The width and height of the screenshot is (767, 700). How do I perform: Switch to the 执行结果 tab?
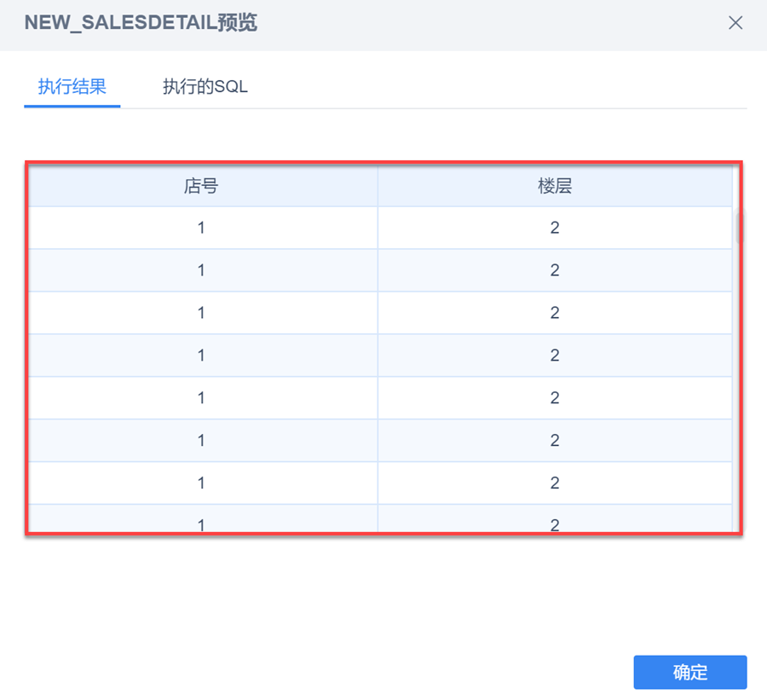coord(72,87)
